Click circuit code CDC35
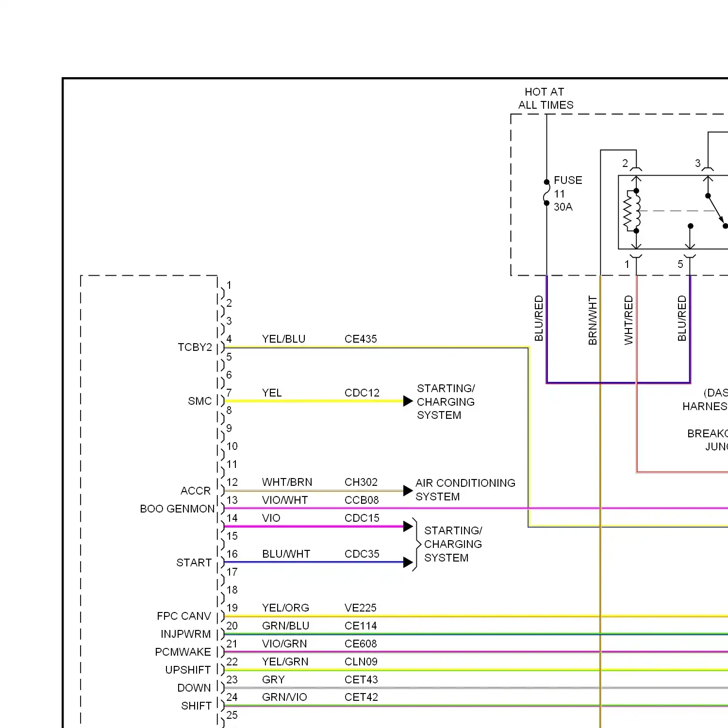 (x=362, y=554)
